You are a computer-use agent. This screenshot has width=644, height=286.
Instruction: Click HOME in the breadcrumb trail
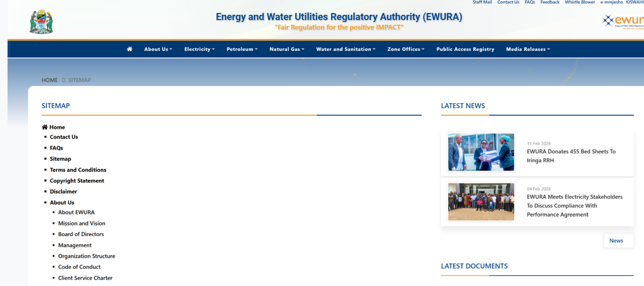(x=50, y=80)
